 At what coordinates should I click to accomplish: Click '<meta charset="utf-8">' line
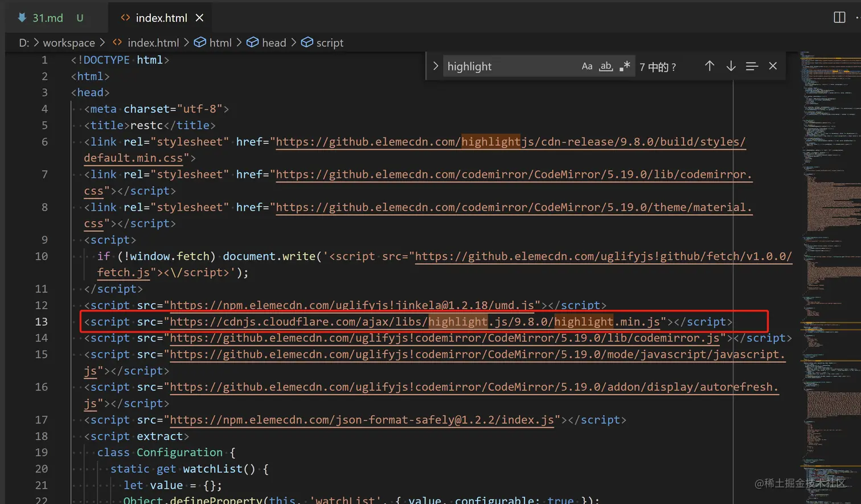point(157,109)
